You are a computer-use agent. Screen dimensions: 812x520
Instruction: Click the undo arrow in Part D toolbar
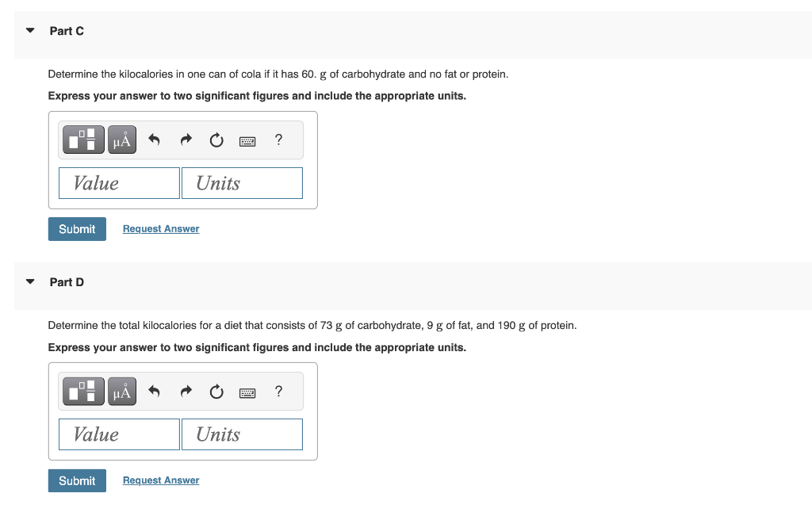click(154, 391)
